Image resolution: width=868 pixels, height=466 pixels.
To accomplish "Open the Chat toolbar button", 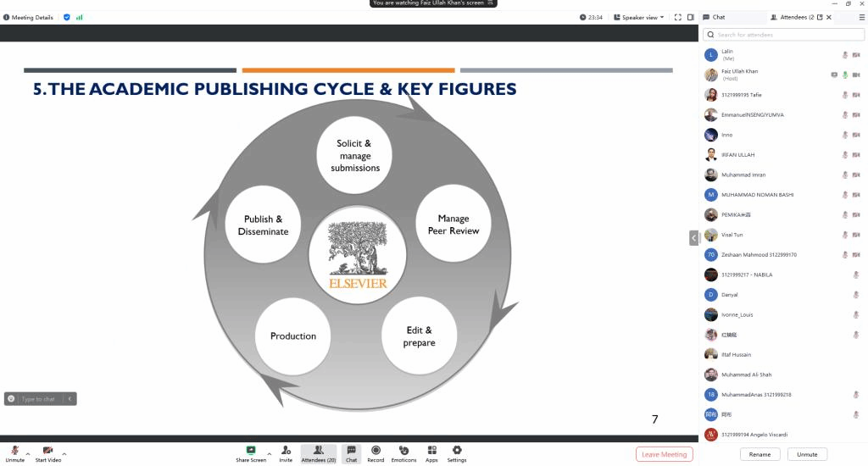I will (352, 454).
